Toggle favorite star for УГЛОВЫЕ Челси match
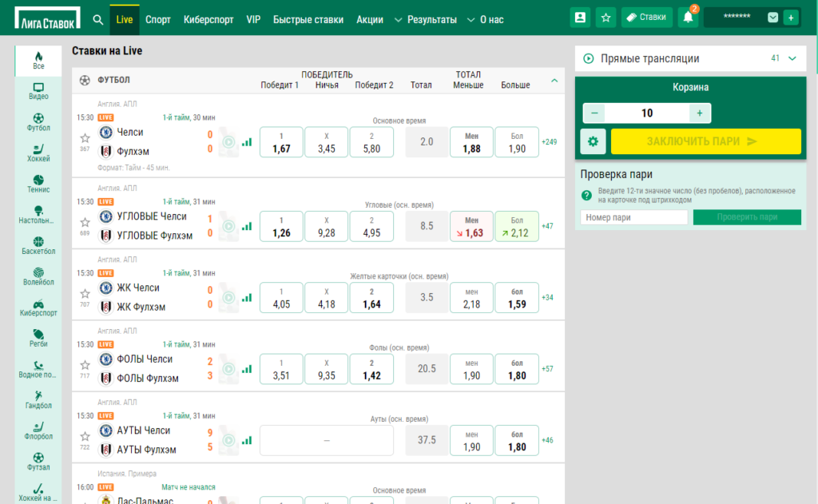 tap(85, 222)
